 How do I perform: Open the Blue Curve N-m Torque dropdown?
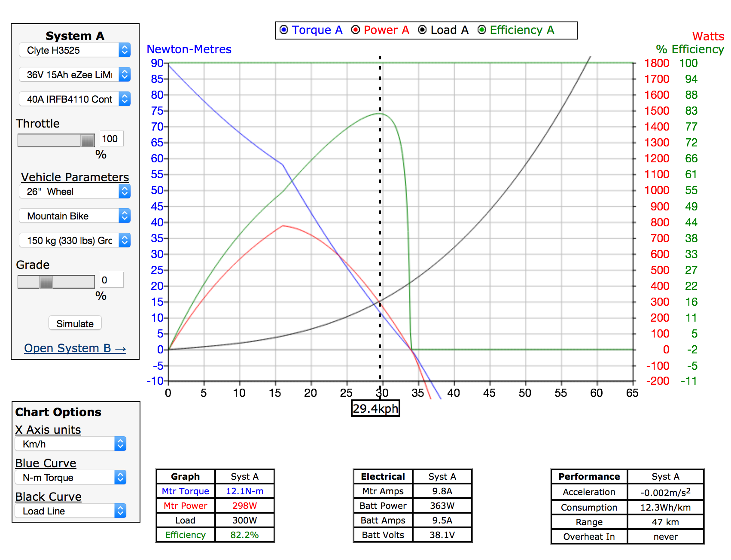pyautogui.click(x=71, y=478)
